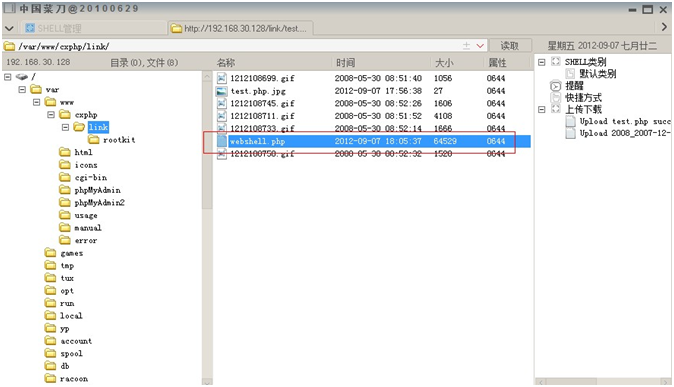This screenshot has width=674, height=387.
Task: Select file 1212108750.gif
Action: [x=262, y=154]
